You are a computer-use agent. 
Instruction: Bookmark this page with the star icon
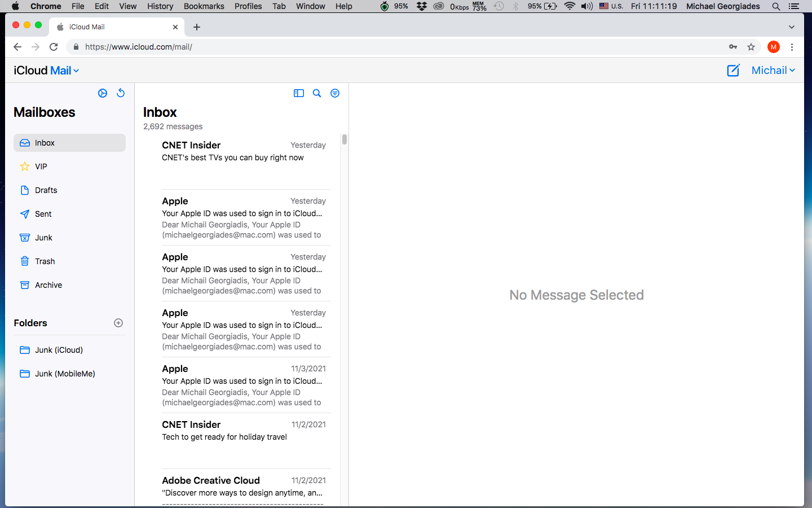click(751, 47)
